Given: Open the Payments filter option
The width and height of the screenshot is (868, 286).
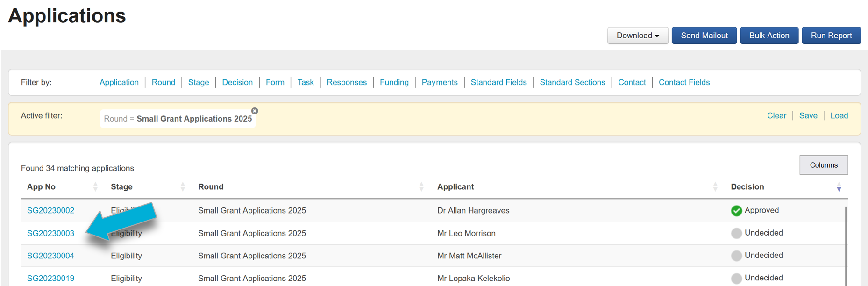Looking at the screenshot, I should tap(439, 82).
